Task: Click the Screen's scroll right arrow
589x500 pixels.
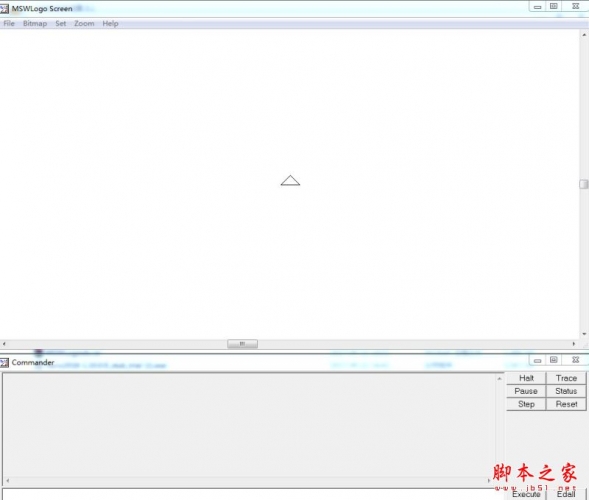Action: (574, 344)
